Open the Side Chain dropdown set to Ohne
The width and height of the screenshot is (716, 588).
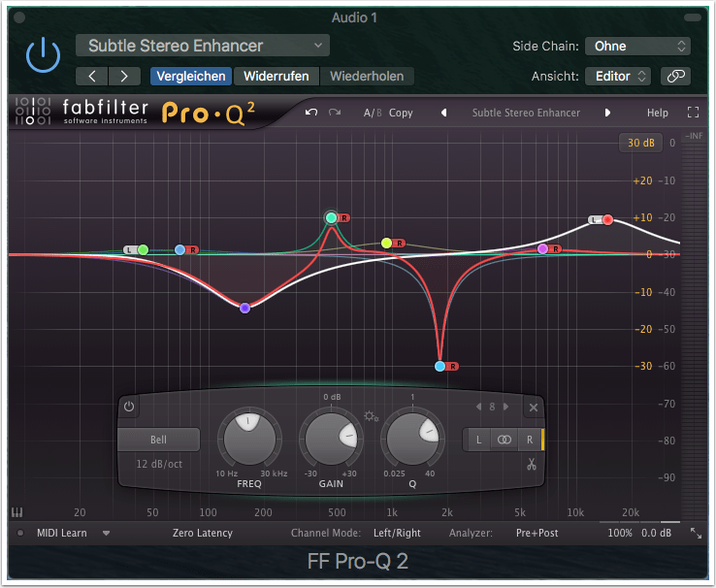(x=637, y=46)
